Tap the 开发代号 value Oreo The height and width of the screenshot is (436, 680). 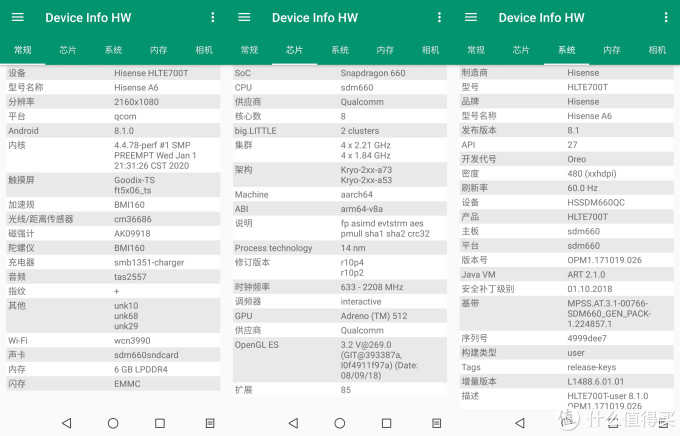577,159
